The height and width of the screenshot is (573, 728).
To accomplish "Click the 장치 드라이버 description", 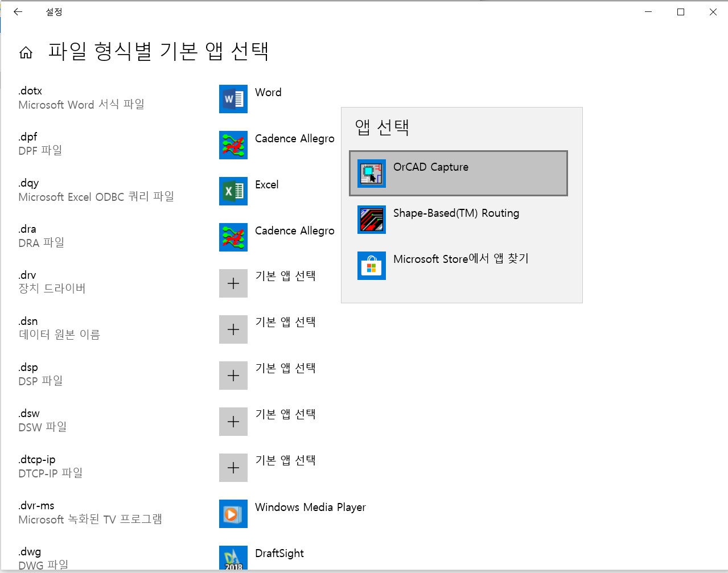I will coord(52,288).
